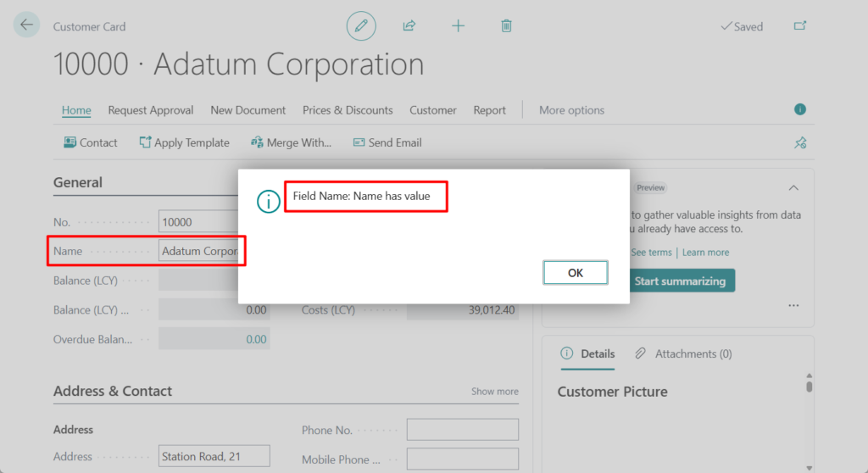Click the pin action bar icon

[799, 142]
